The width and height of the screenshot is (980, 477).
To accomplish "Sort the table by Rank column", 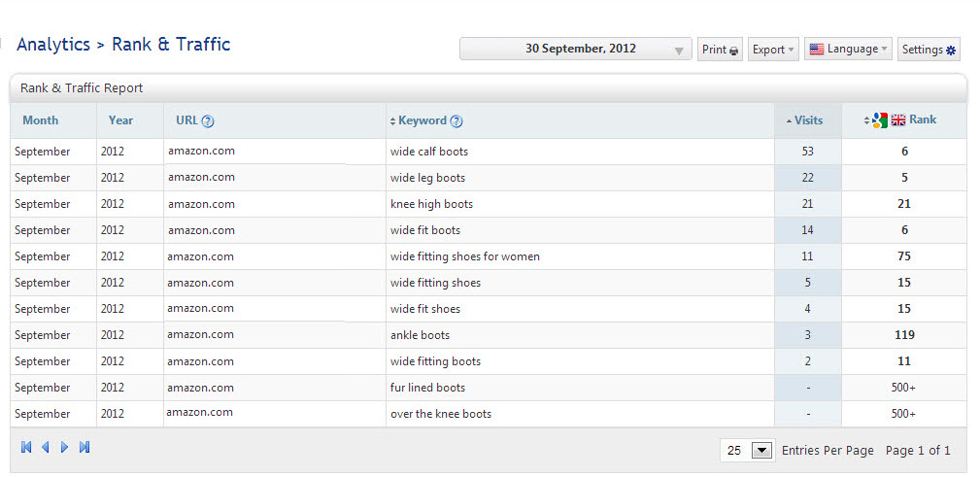I will coord(922,119).
